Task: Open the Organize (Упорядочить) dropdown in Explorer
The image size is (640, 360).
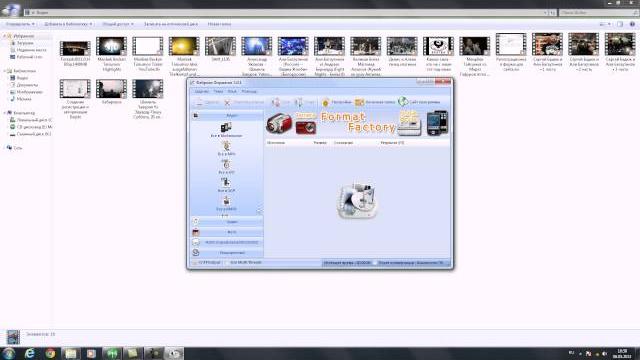Action: coord(20,24)
